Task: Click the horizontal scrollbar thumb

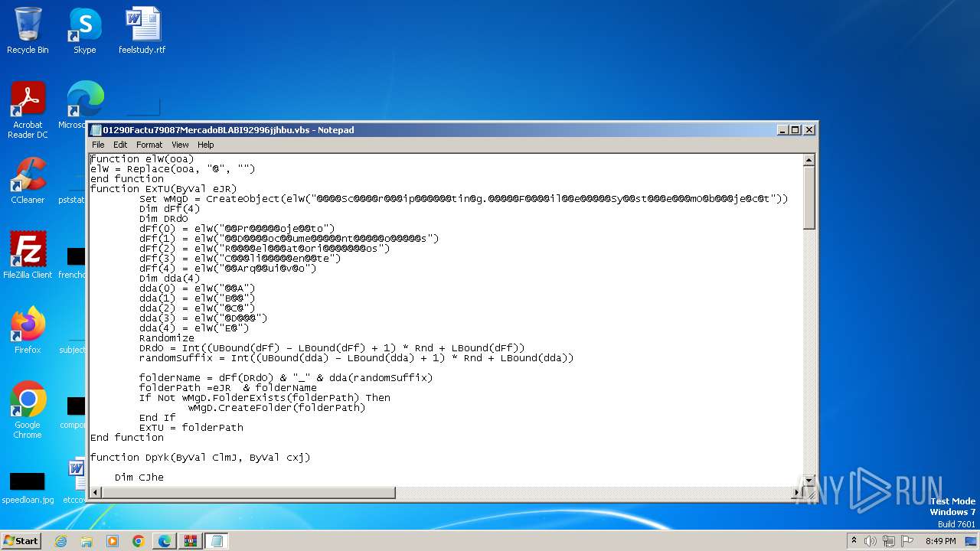Action: coord(249,493)
